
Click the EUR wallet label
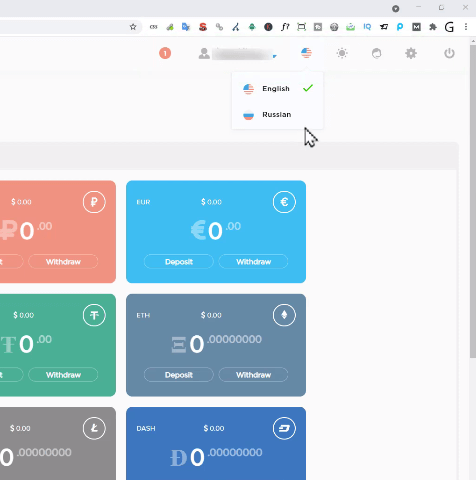[x=143, y=202]
